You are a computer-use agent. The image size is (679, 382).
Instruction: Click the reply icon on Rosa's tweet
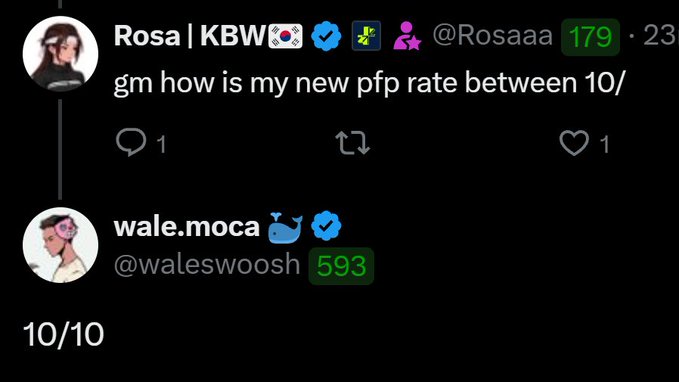[131, 142]
